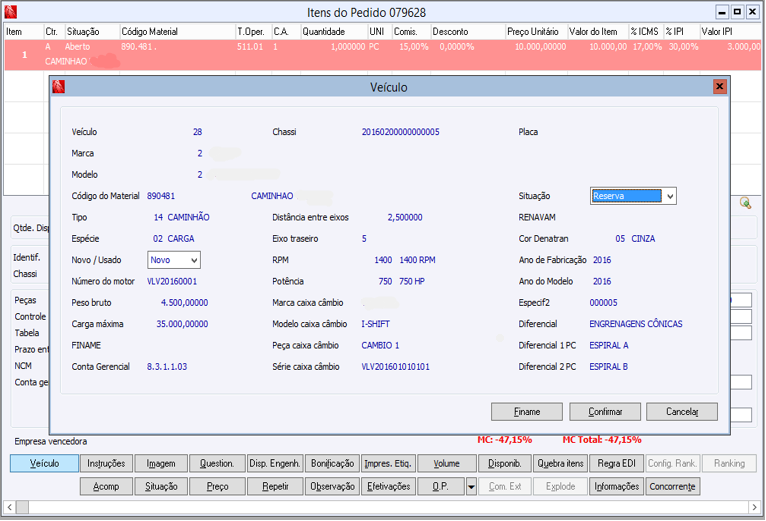766x521 pixels.
Task: Open the Situação dropdown showing Reserva
Action: click(670, 196)
